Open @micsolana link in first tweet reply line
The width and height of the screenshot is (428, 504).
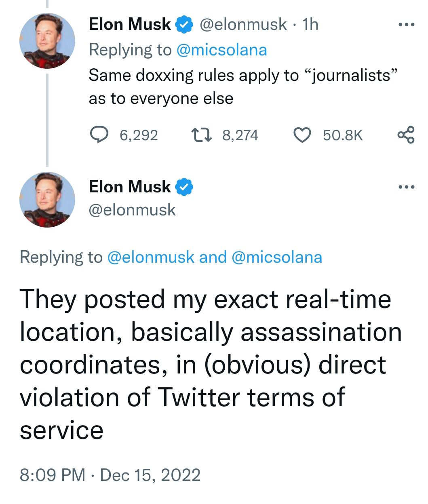point(222,50)
